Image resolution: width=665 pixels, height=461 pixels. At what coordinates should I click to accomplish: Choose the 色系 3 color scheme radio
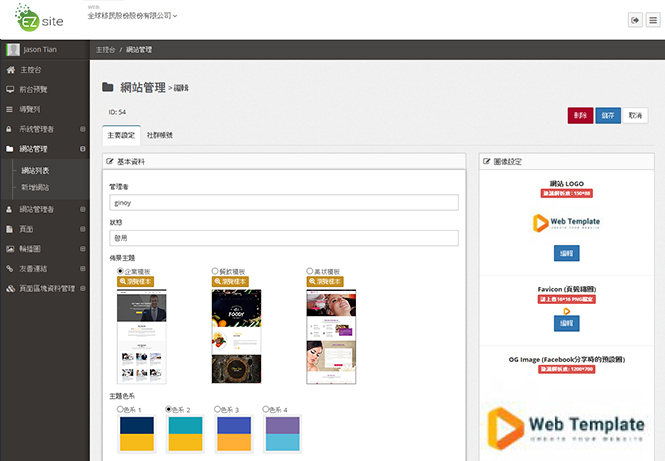217,409
